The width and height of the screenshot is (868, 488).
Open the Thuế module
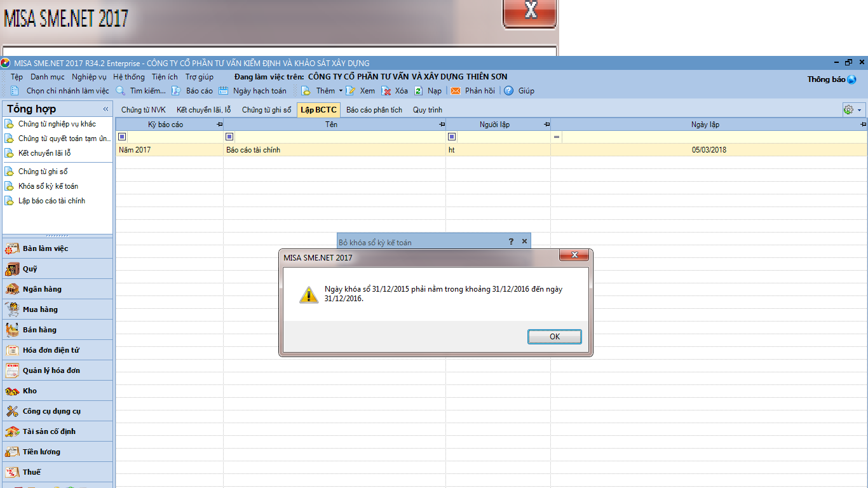click(x=58, y=472)
